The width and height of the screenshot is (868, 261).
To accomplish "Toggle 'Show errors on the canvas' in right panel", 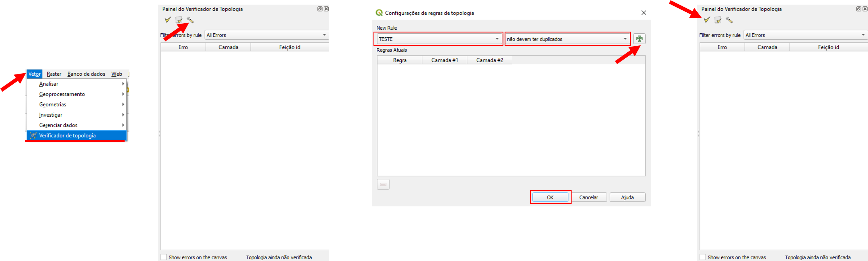I will 703,257.
